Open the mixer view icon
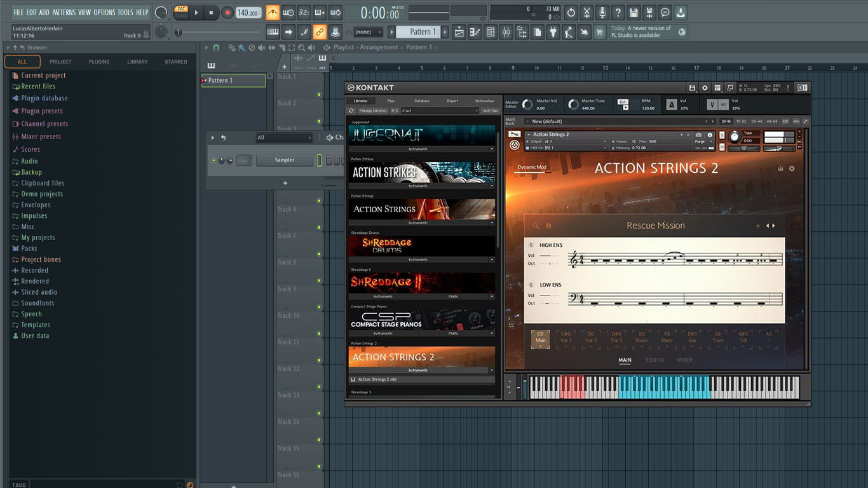868x488 pixels. (x=506, y=32)
